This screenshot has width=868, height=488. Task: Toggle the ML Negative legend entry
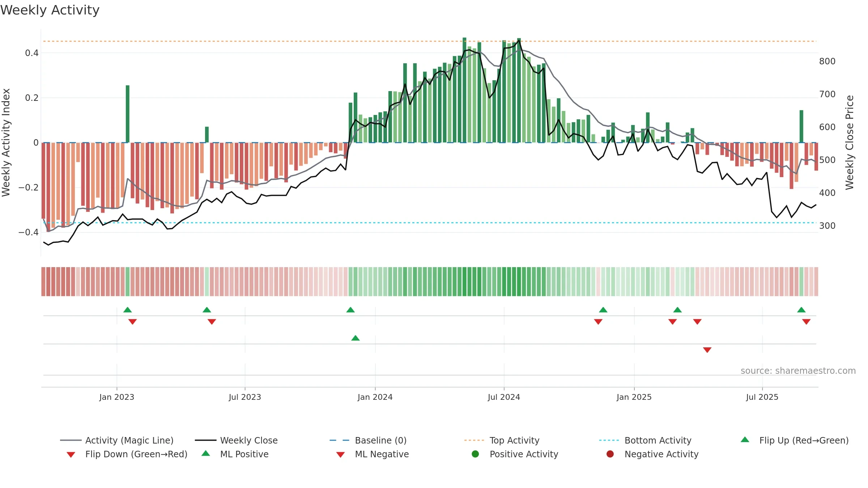pyautogui.click(x=372, y=454)
